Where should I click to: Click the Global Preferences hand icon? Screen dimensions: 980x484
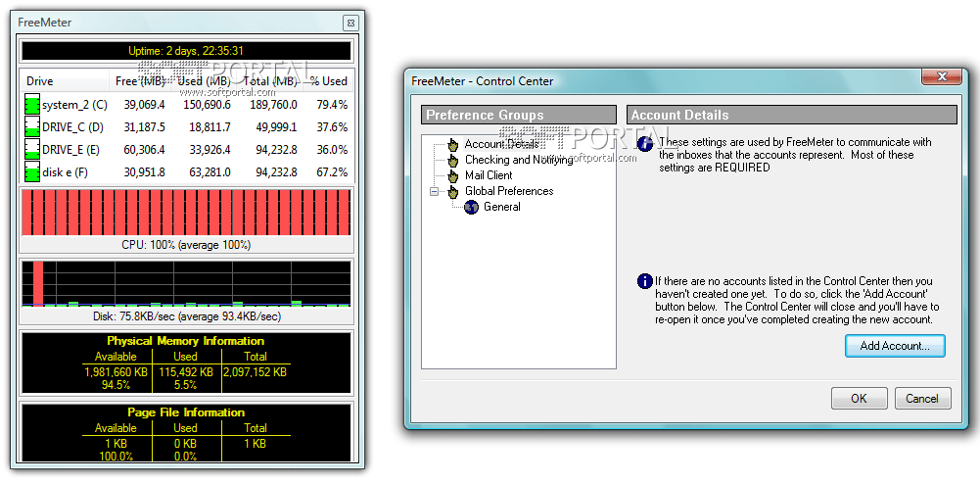(453, 191)
